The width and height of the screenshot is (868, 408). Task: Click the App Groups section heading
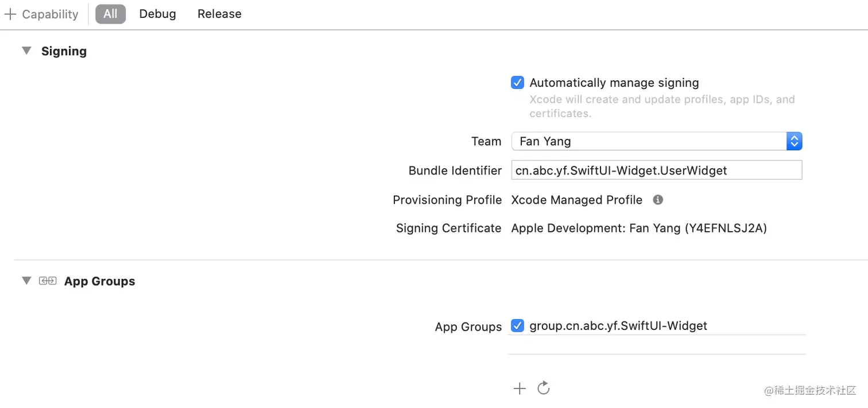99,281
